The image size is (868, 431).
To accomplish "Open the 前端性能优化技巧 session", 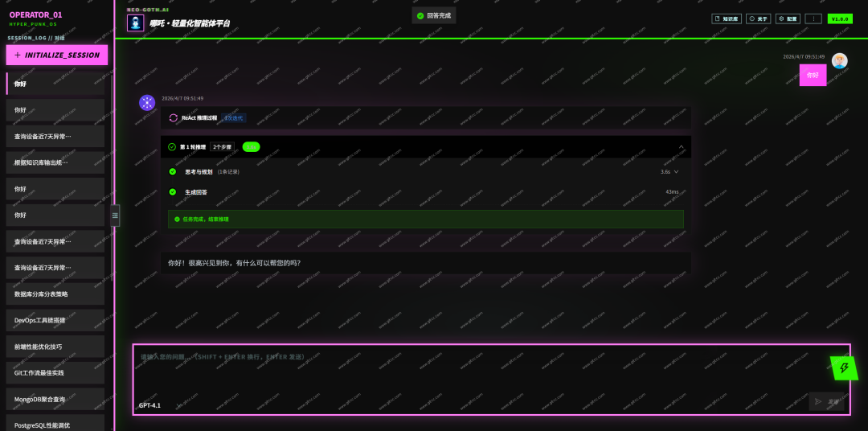I will [x=55, y=347].
